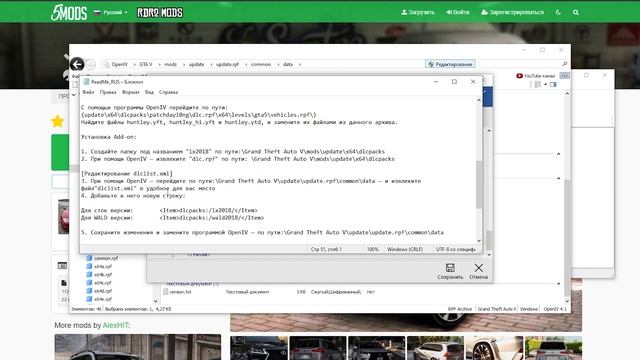Open Notepad Справка menu
The image size is (640, 360).
[x=168, y=92]
